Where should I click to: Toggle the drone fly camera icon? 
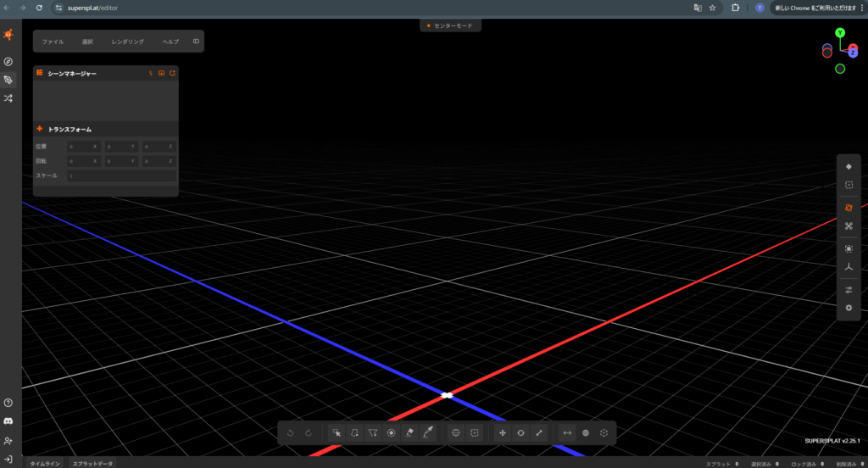tap(849, 226)
